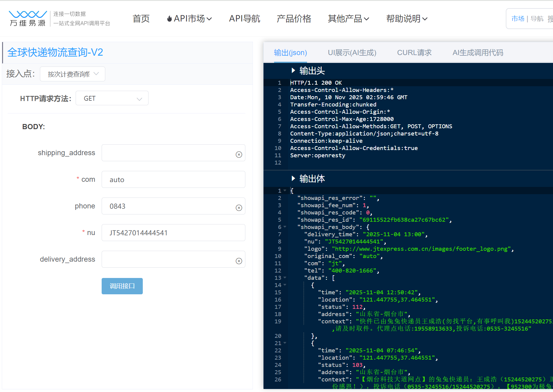This screenshot has width=553, height=392.
Task: Click the Transfer-Encoding:chunked line
Action: pos(333,104)
